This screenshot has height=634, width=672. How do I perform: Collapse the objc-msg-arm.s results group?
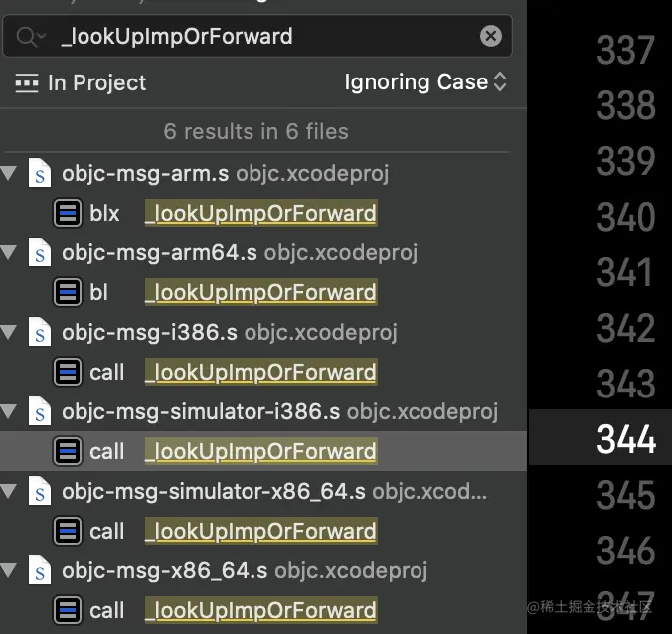[10, 174]
